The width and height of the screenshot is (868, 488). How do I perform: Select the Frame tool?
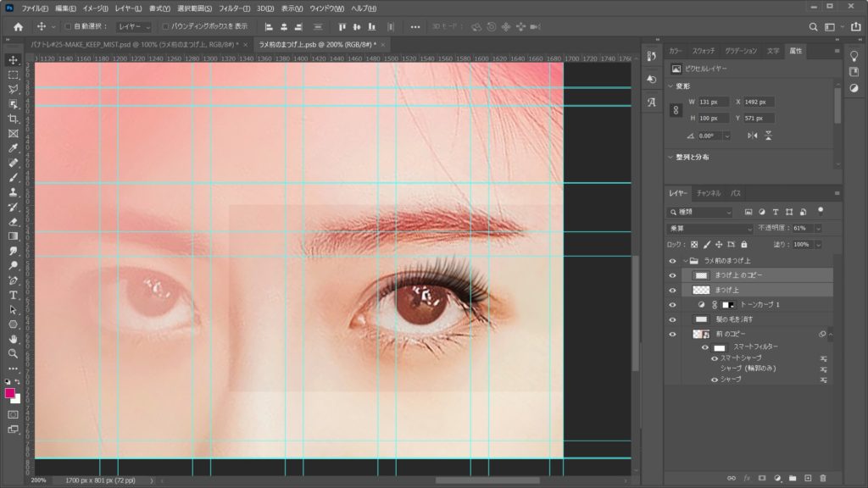click(14, 133)
